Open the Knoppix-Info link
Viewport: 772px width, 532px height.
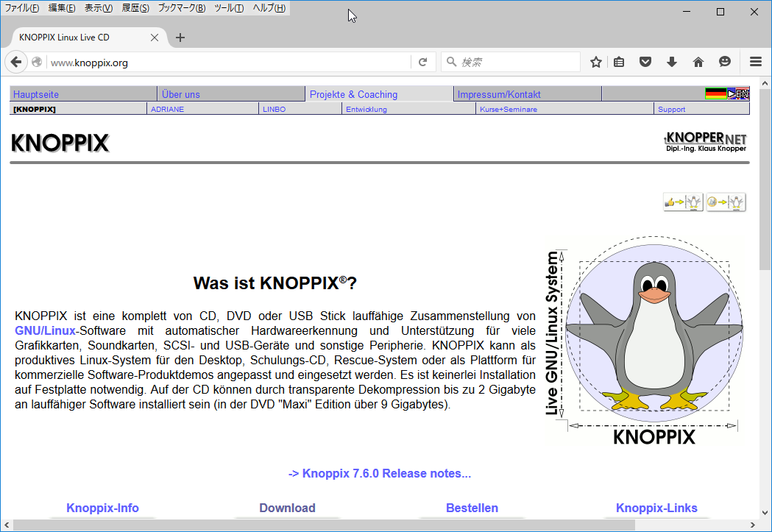click(102, 508)
